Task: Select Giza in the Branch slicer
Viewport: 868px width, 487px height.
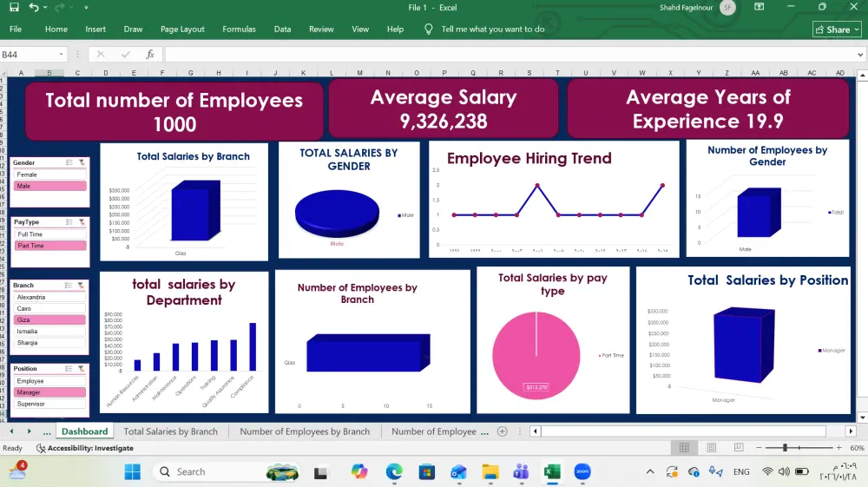Action: click(x=49, y=319)
